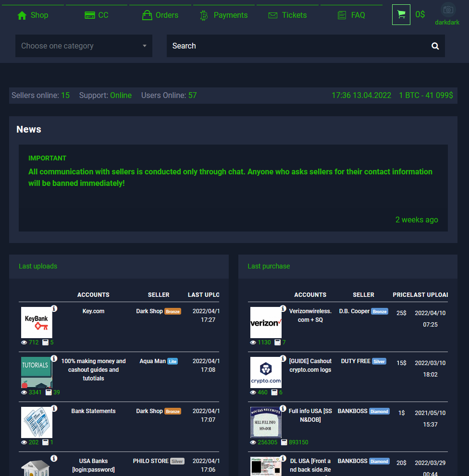Click the Orders shopping bag icon
The image size is (469, 476).
click(147, 15)
